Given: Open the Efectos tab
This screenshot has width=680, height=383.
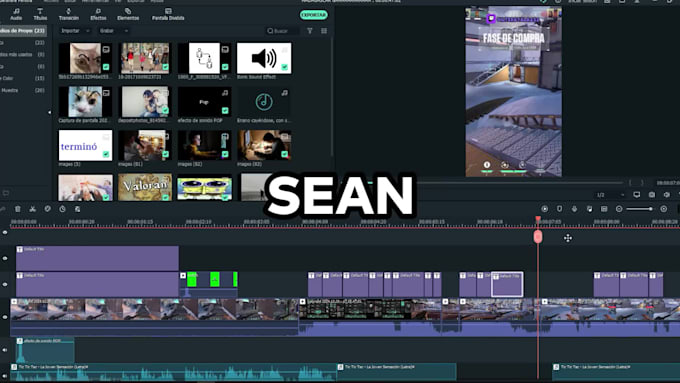Looking at the screenshot, I should point(98,14).
